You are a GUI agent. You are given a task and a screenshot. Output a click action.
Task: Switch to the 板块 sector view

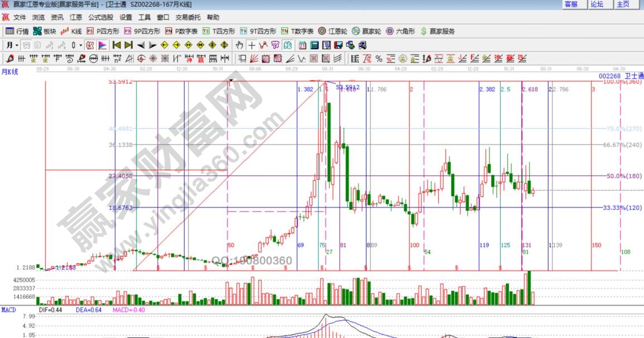(45, 31)
